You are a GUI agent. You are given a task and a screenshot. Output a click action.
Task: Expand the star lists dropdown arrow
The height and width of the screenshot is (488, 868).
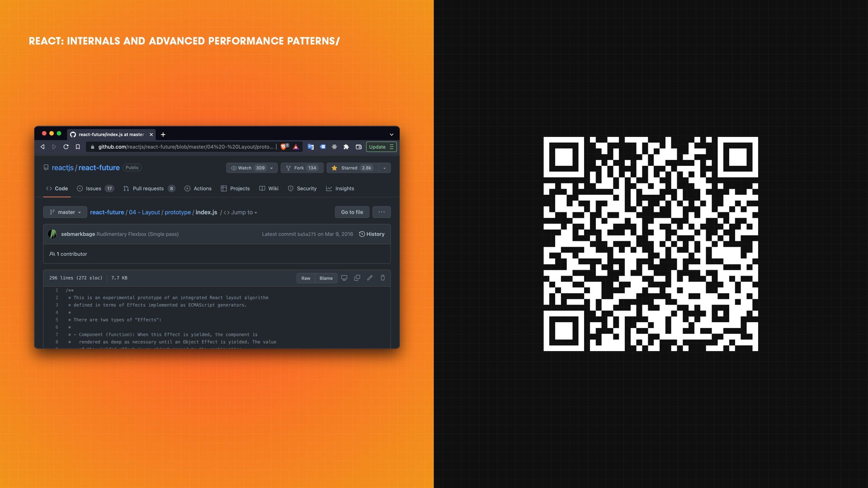(385, 168)
